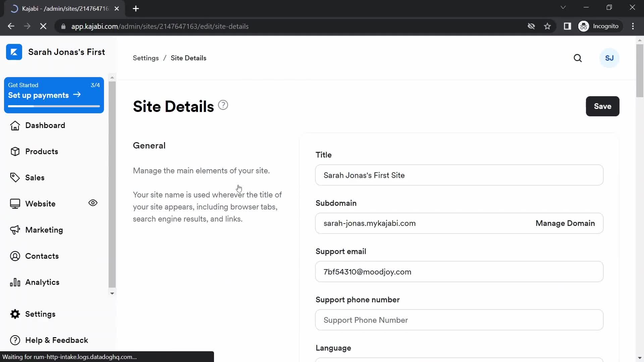The height and width of the screenshot is (362, 644).
Task: Click the Set up payments arrow
Action: (77, 95)
